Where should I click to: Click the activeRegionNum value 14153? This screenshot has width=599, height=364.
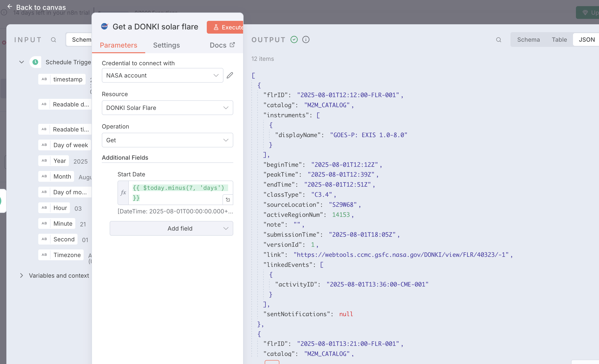click(x=341, y=215)
